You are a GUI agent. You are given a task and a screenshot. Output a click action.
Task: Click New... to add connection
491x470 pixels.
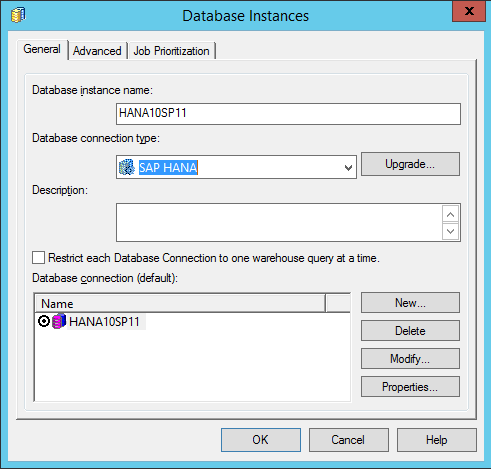[410, 303]
